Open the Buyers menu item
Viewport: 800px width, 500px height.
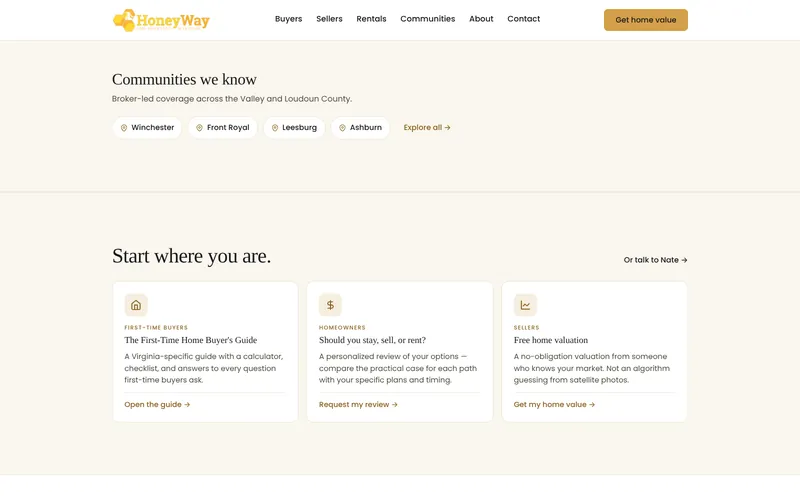pyautogui.click(x=288, y=19)
